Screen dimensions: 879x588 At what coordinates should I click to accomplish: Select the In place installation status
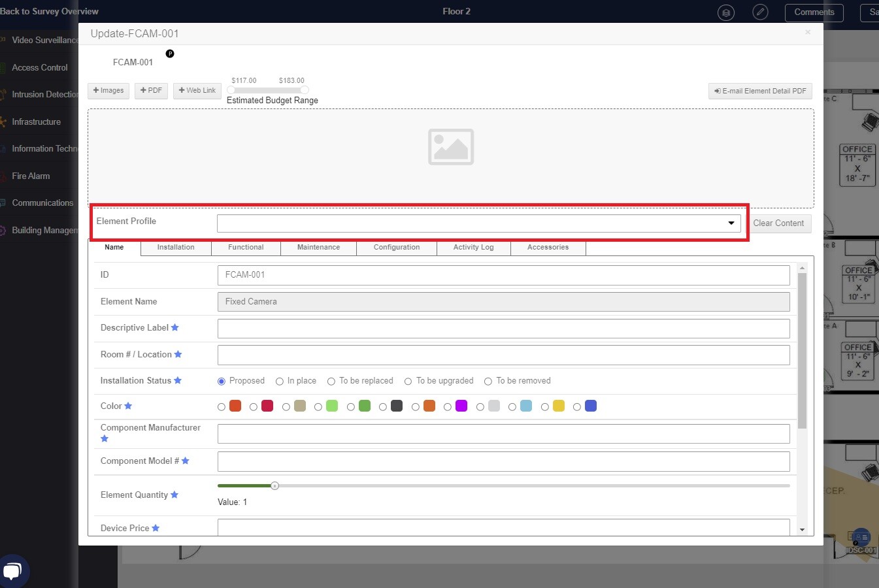280,382
